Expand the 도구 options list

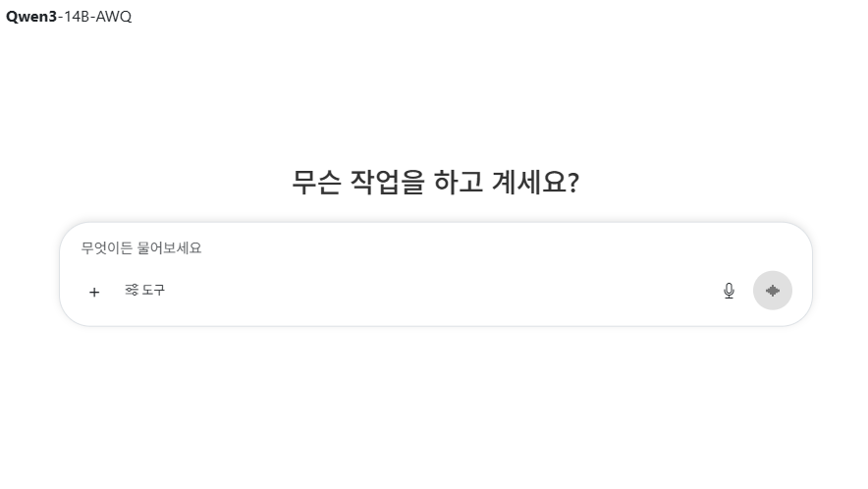(x=145, y=291)
